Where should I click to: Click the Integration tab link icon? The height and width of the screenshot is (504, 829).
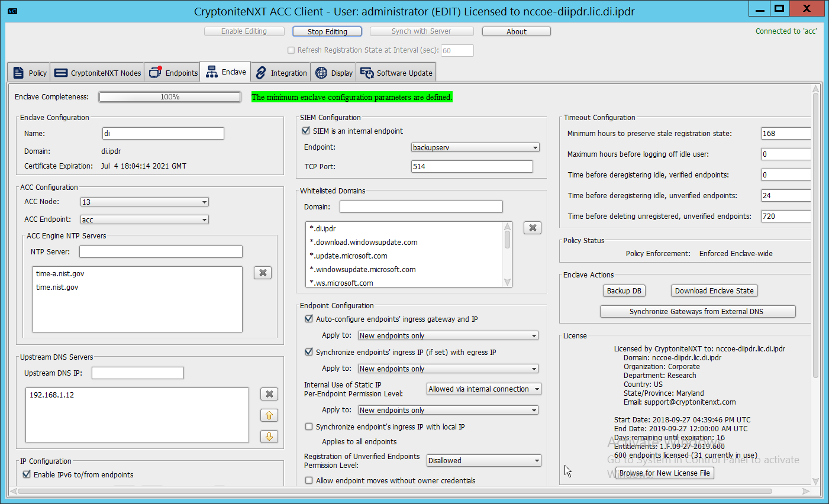tap(261, 73)
